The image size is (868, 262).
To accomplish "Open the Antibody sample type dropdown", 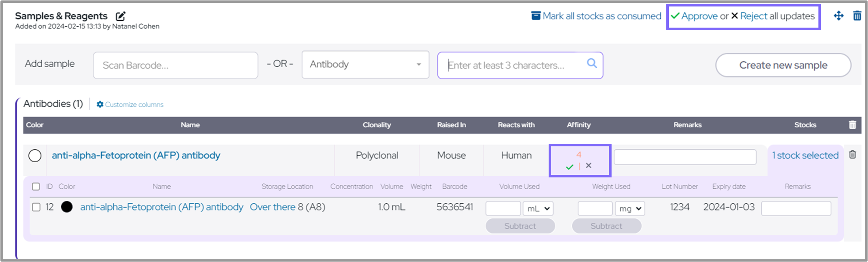I will coord(365,65).
